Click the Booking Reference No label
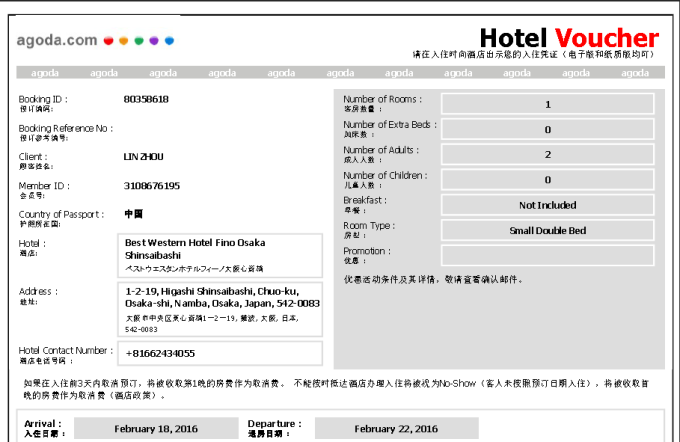The height and width of the screenshot is (442, 680). click(x=65, y=128)
